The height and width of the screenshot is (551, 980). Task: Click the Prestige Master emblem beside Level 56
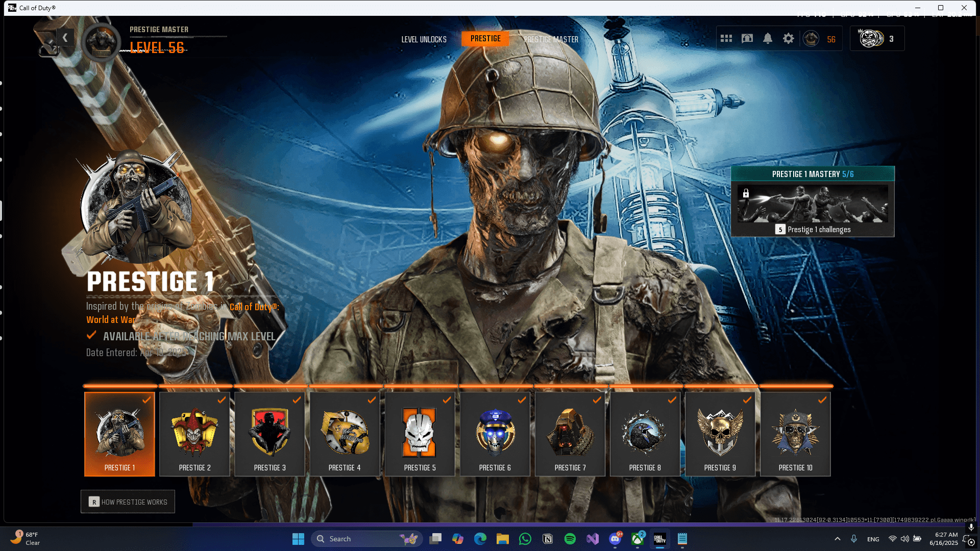(101, 41)
